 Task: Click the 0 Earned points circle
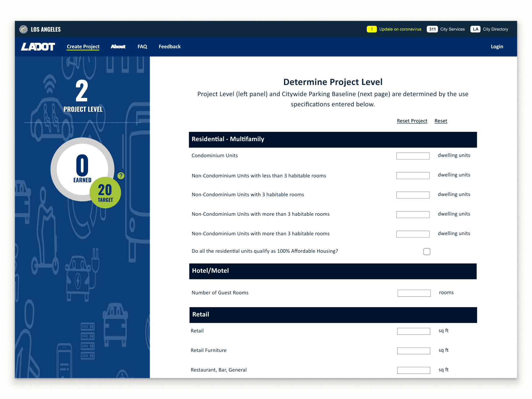[82, 169]
